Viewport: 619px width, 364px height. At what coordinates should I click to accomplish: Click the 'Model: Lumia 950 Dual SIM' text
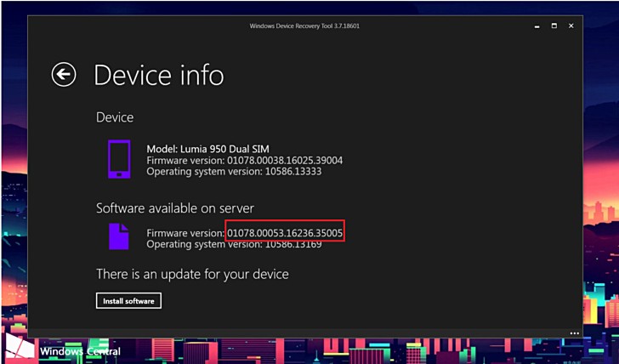[208, 149]
